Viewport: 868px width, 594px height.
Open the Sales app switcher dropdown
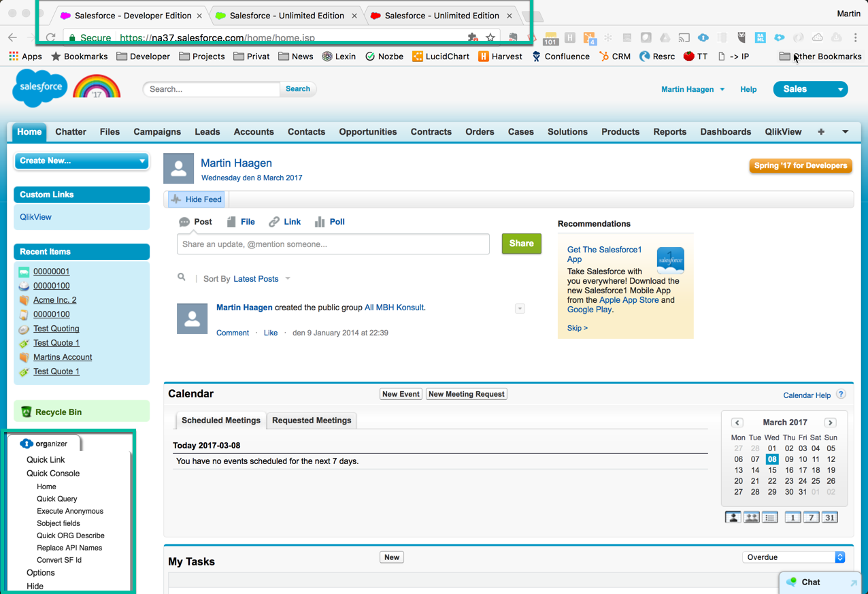(x=810, y=89)
